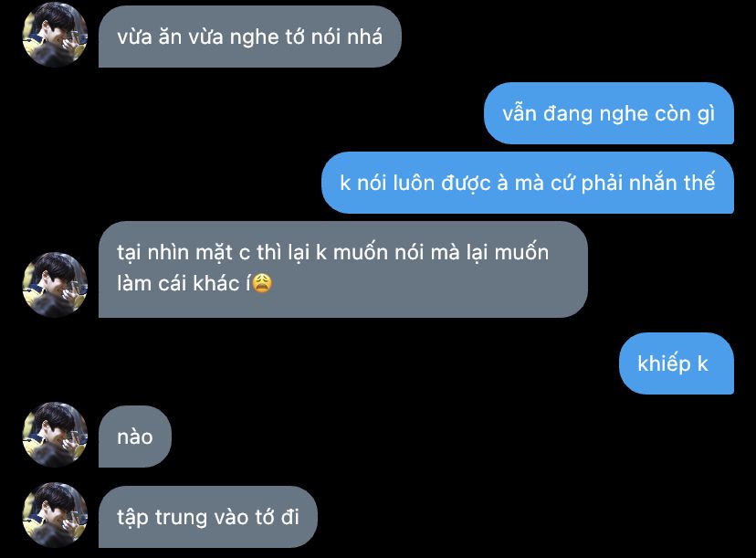Click profile picture next to "tại nhìn mặt" message
The width and height of the screenshot is (756, 558).
55,285
